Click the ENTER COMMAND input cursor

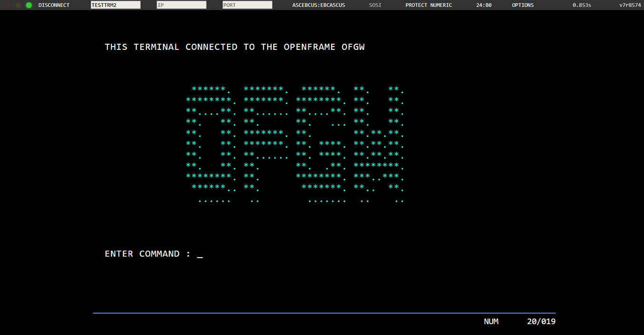[200, 254]
